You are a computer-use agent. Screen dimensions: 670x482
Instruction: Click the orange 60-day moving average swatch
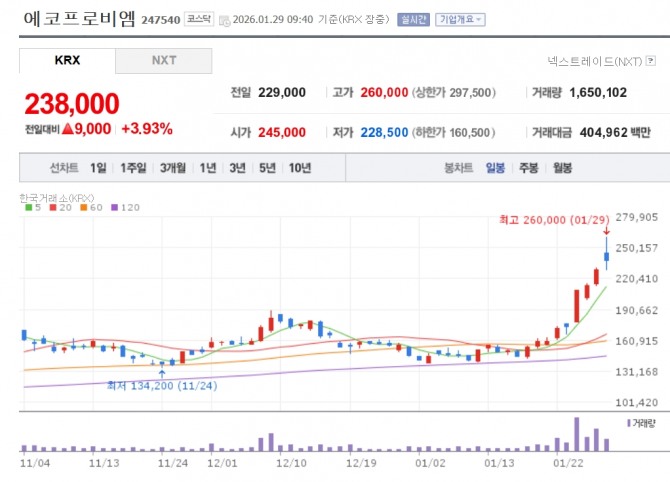click(84, 208)
